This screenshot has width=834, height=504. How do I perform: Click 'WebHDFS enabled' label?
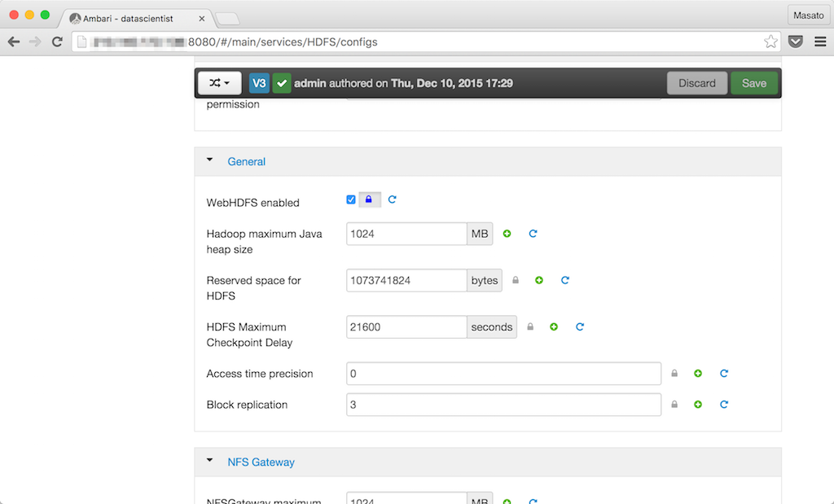(x=253, y=203)
